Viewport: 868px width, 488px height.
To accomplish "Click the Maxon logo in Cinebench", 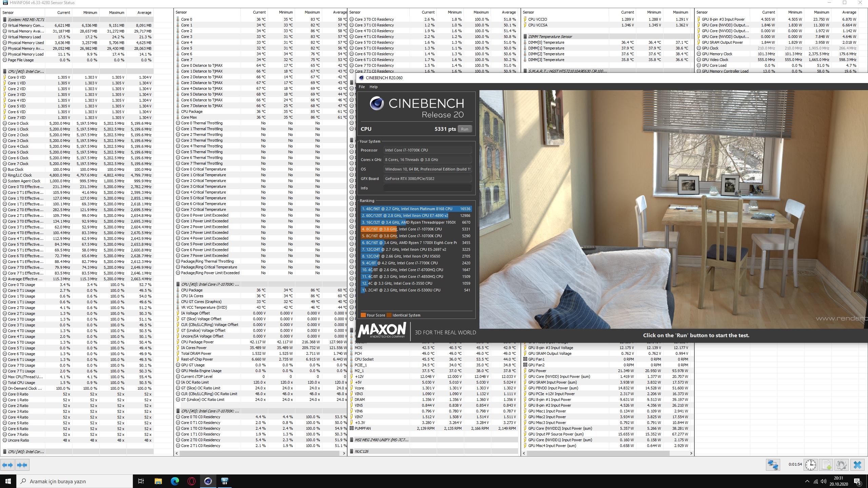I will pyautogui.click(x=382, y=330).
